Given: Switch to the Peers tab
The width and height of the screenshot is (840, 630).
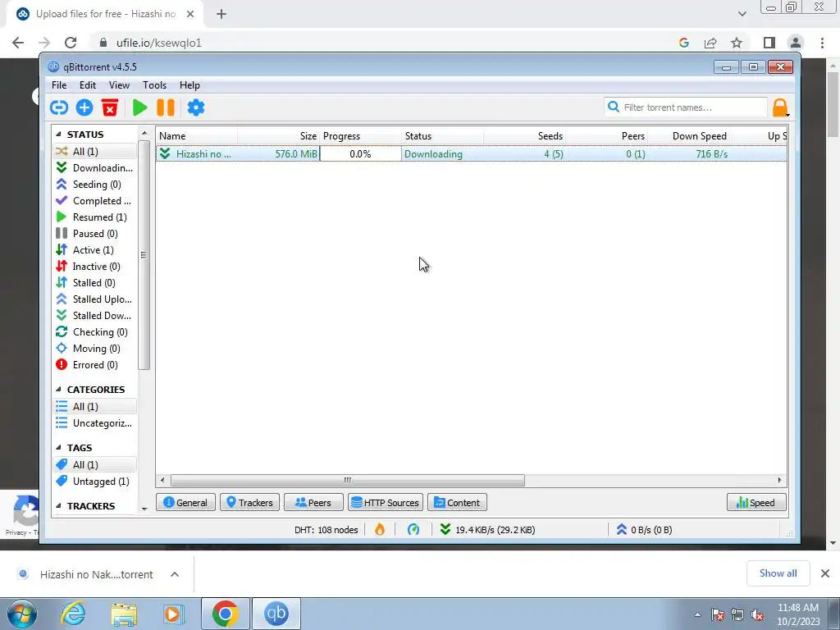Looking at the screenshot, I should [x=313, y=503].
